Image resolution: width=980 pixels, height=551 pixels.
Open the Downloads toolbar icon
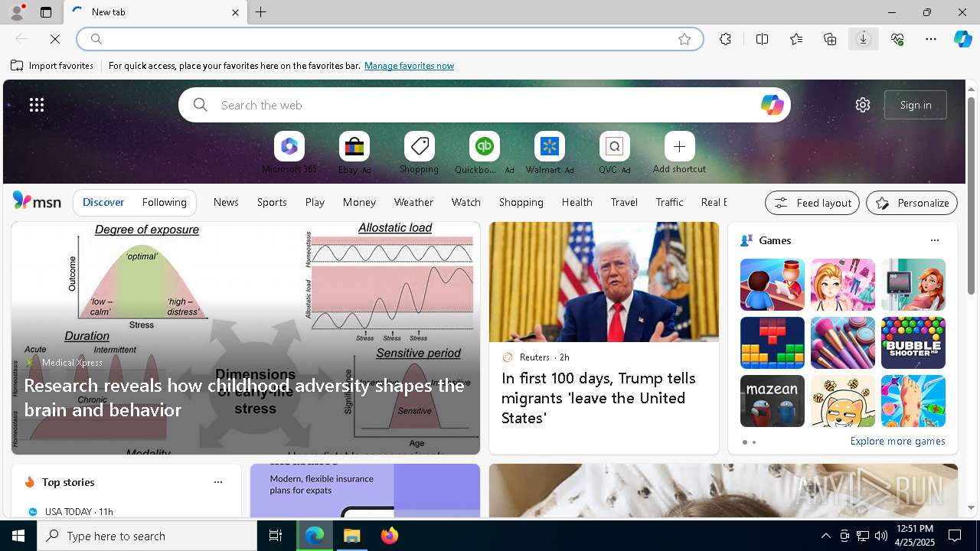pyautogui.click(x=863, y=39)
